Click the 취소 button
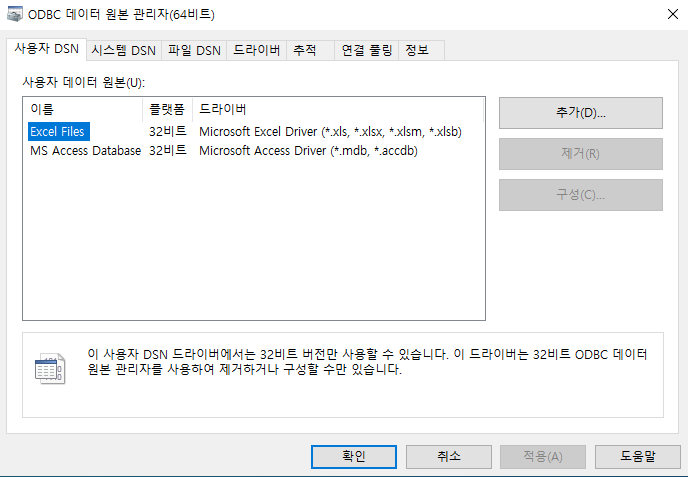The width and height of the screenshot is (688, 477). [x=449, y=456]
